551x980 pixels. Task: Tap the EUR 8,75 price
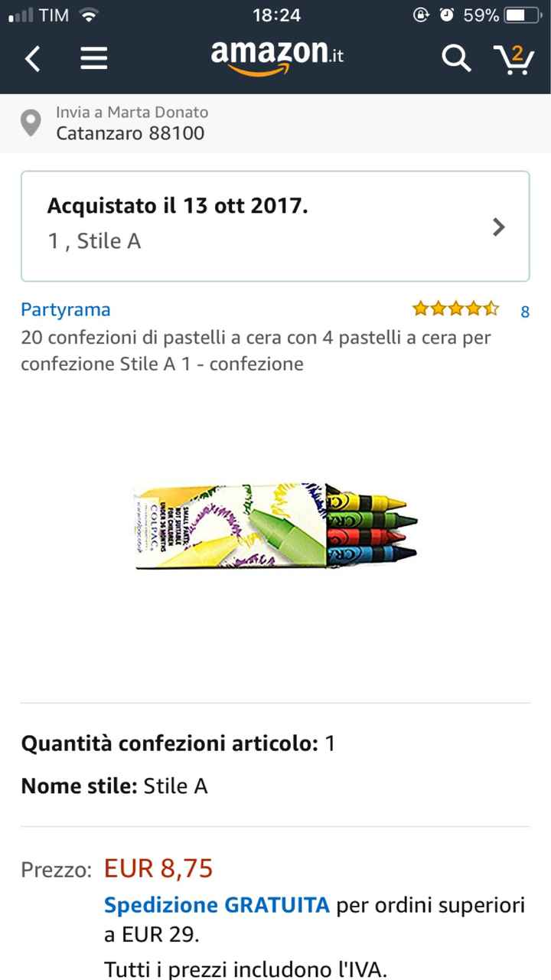(158, 868)
